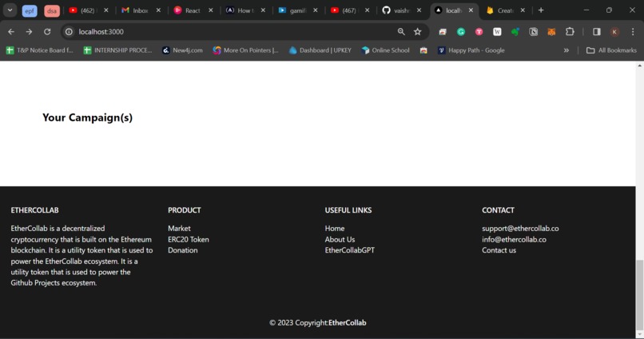Open the All Bookmarks folder

coord(611,50)
